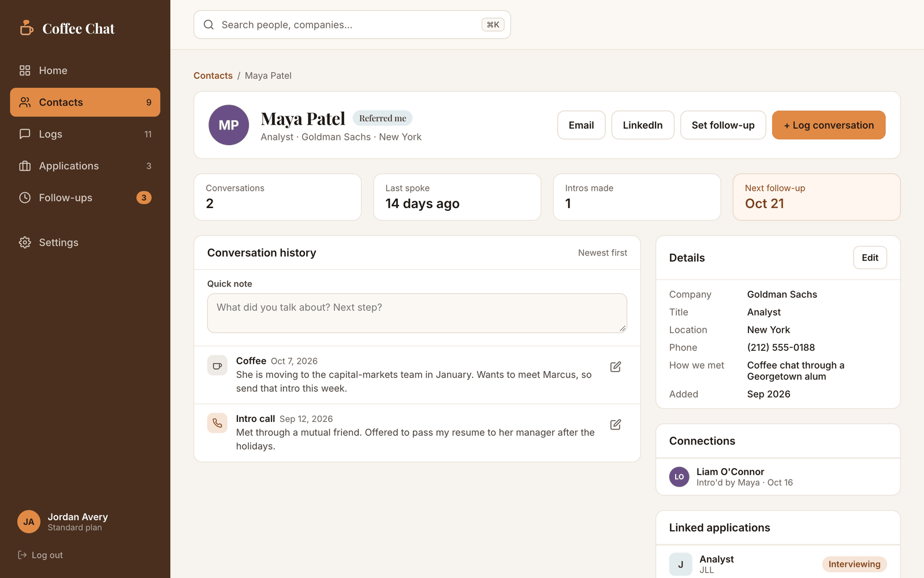Focus the search people, companies field
The width and height of the screenshot is (924, 578).
pyautogui.click(x=352, y=25)
